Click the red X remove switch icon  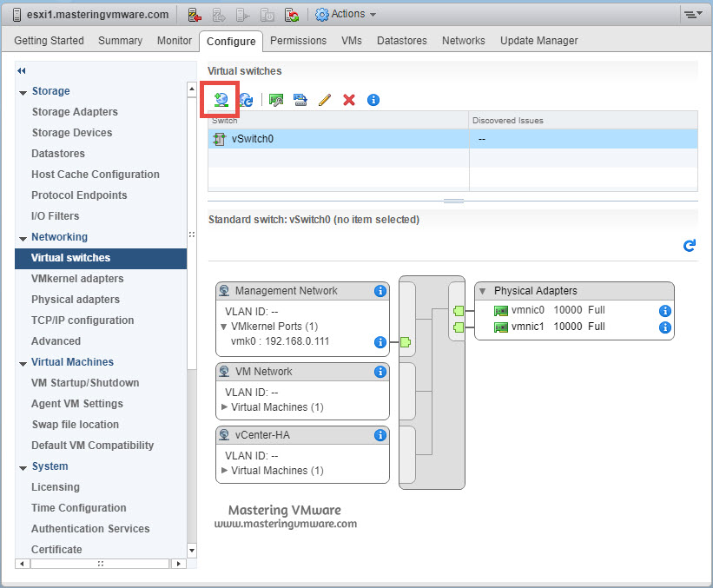tap(349, 100)
